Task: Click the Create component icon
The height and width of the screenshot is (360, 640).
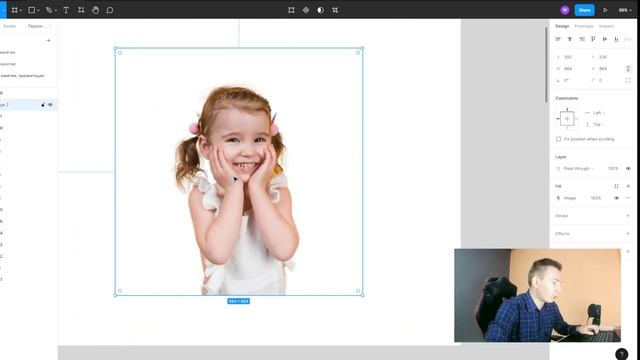Action: pos(306,10)
